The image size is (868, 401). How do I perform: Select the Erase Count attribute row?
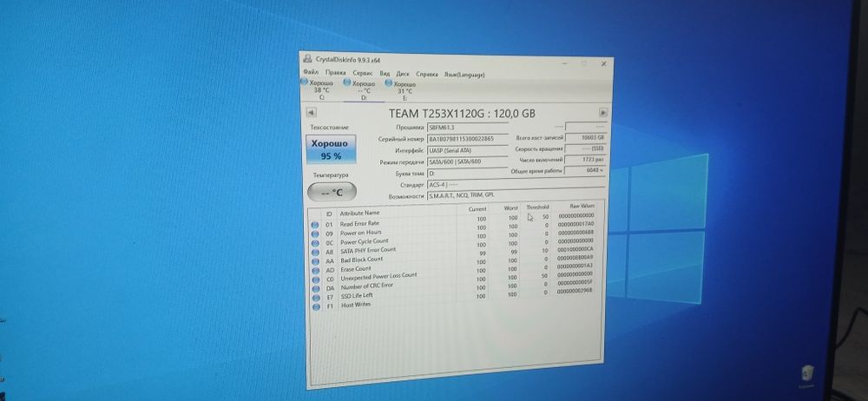click(x=453, y=264)
